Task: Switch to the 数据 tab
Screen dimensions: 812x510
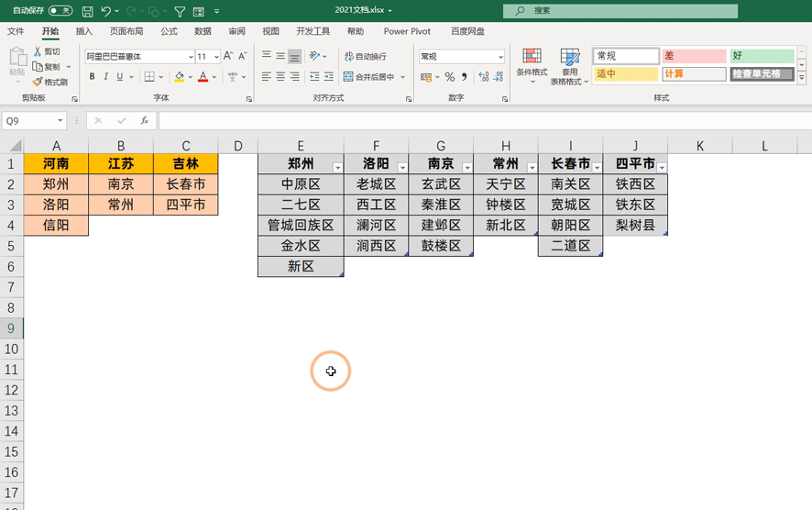Action: coord(203,31)
